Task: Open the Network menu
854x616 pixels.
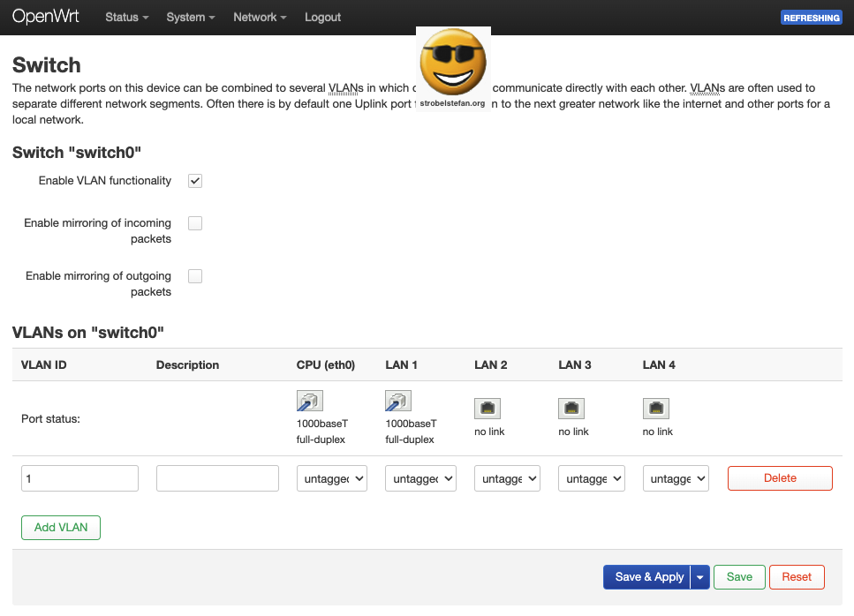Action: [x=260, y=17]
